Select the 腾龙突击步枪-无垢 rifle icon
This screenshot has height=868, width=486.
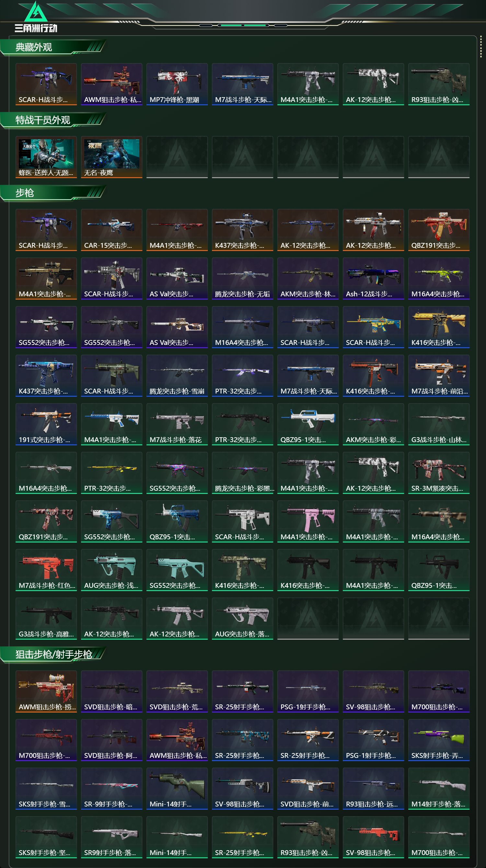(242, 278)
